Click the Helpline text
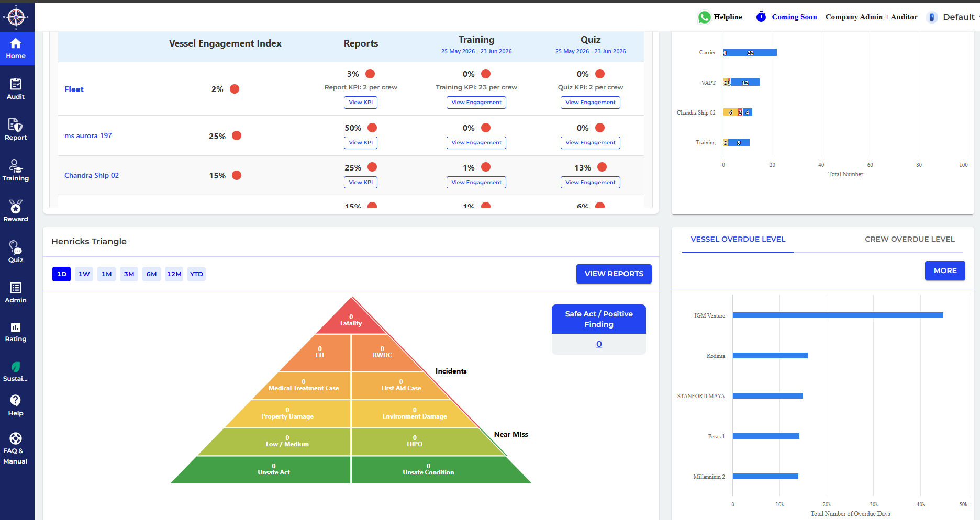The width and height of the screenshot is (980, 520). (x=728, y=17)
